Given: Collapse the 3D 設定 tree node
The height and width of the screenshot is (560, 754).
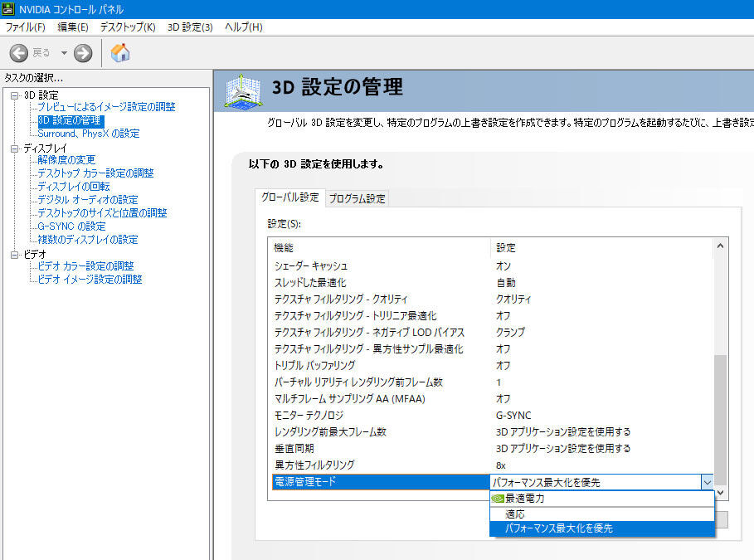Looking at the screenshot, I should [15, 95].
